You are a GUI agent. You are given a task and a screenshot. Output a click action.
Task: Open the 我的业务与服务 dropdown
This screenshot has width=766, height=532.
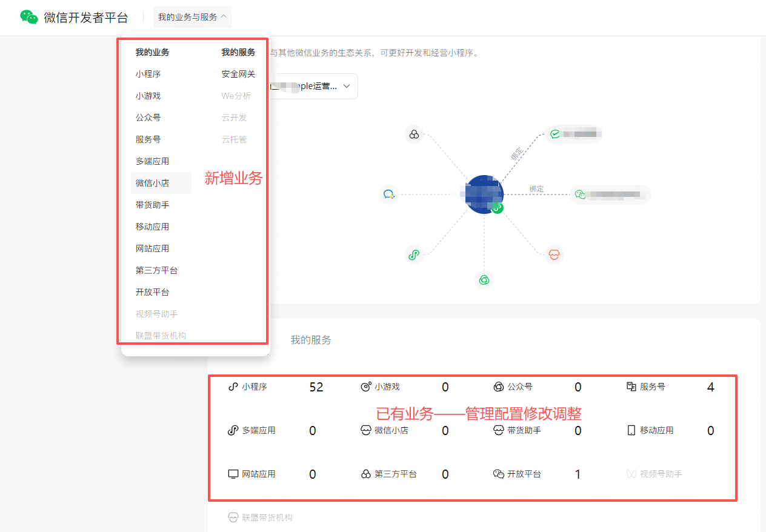pyautogui.click(x=193, y=17)
